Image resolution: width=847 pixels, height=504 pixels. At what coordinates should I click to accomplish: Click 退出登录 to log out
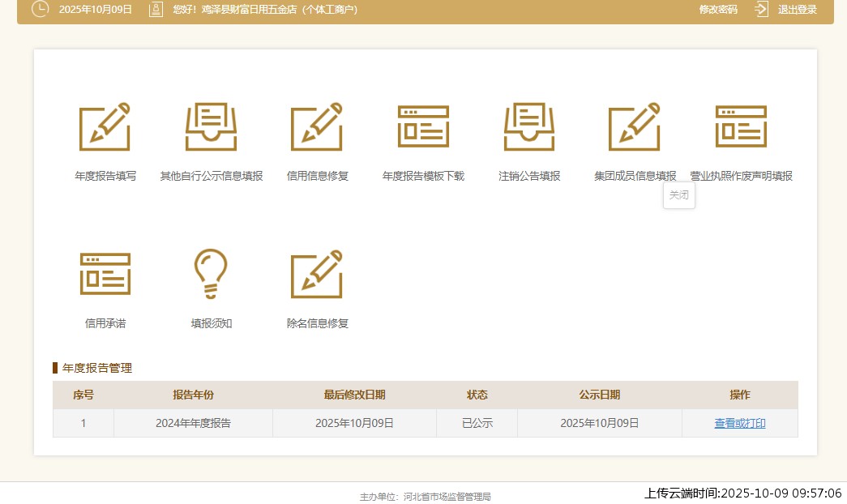pyautogui.click(x=798, y=10)
